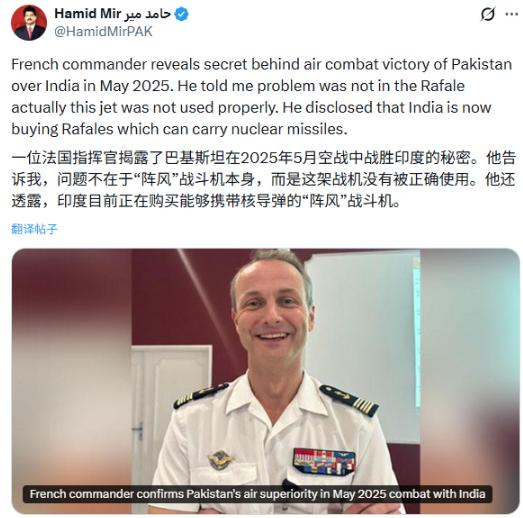The height and width of the screenshot is (518, 523).
Task: Click the Urdu name "حامد میر"
Action: 148,14
